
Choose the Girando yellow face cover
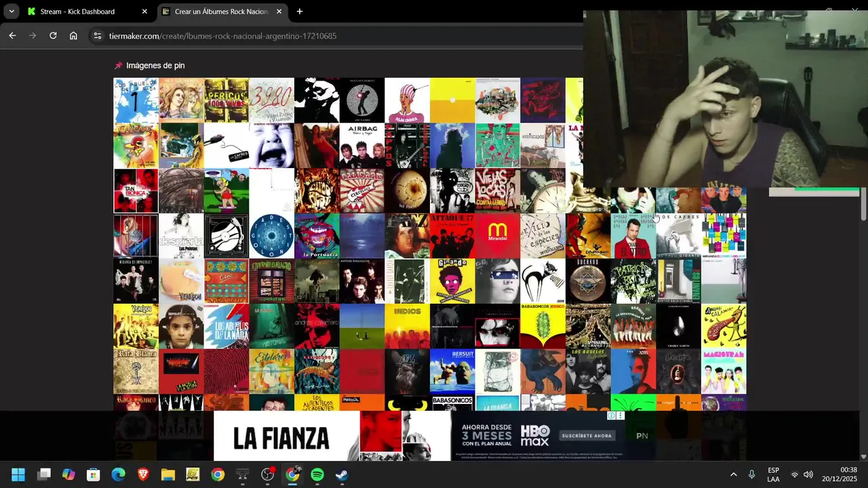click(x=452, y=281)
